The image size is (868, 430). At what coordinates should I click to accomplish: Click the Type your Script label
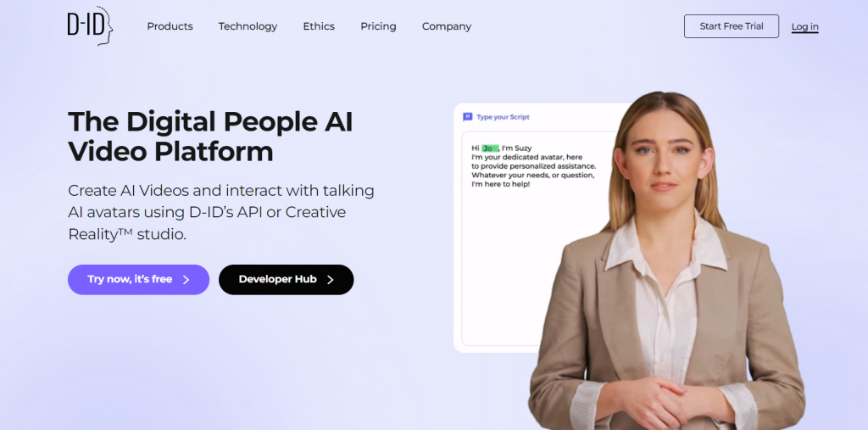tap(503, 117)
